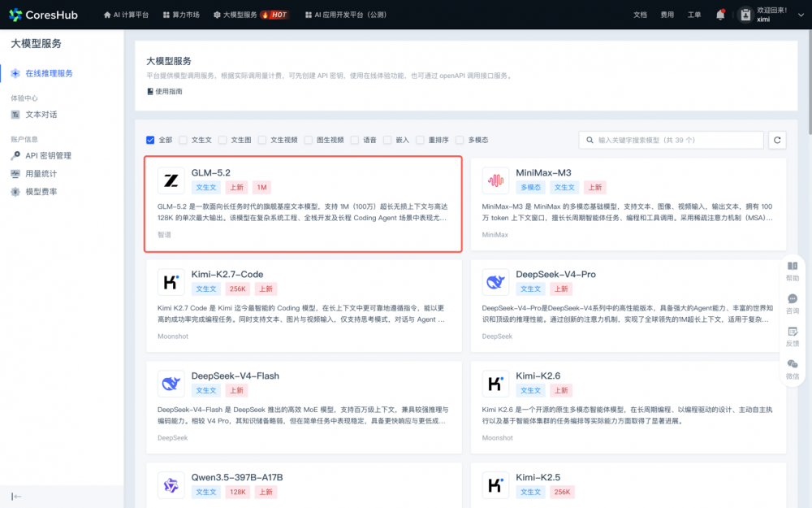Click the 文本对话 sidebar icon
The height and width of the screenshot is (508, 812).
coord(15,115)
